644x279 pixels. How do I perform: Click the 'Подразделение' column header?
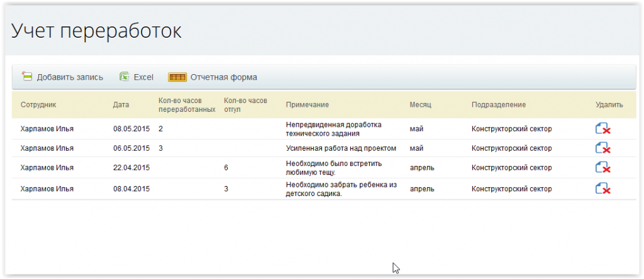tap(498, 104)
